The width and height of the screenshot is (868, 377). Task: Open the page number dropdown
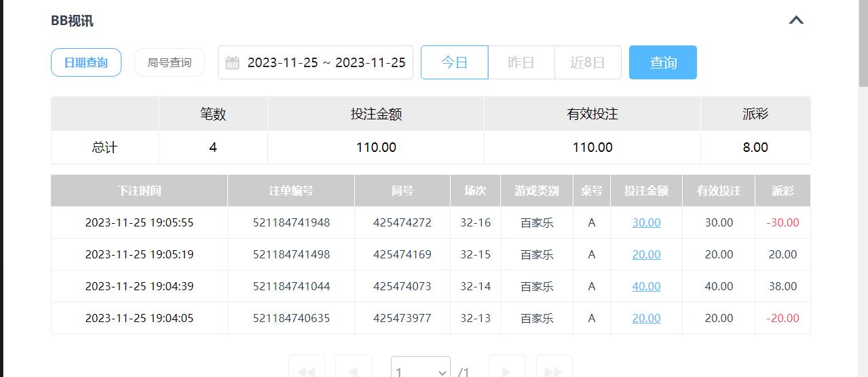point(421,370)
